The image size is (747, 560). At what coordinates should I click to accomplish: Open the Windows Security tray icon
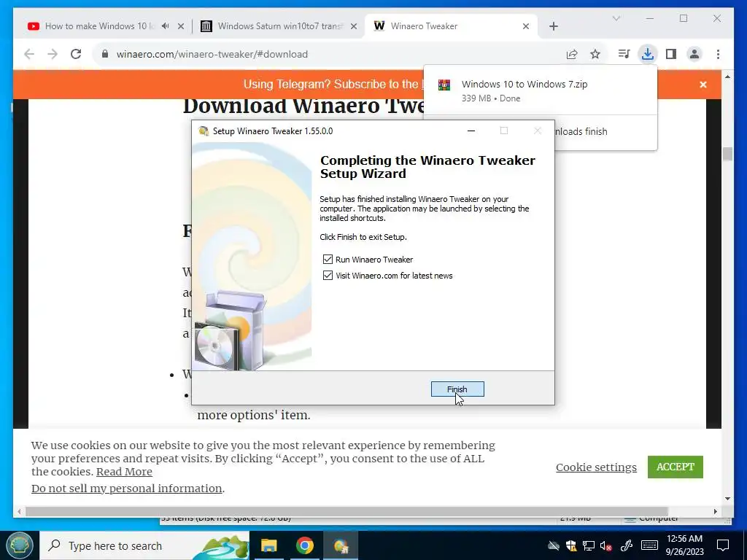coord(570,545)
